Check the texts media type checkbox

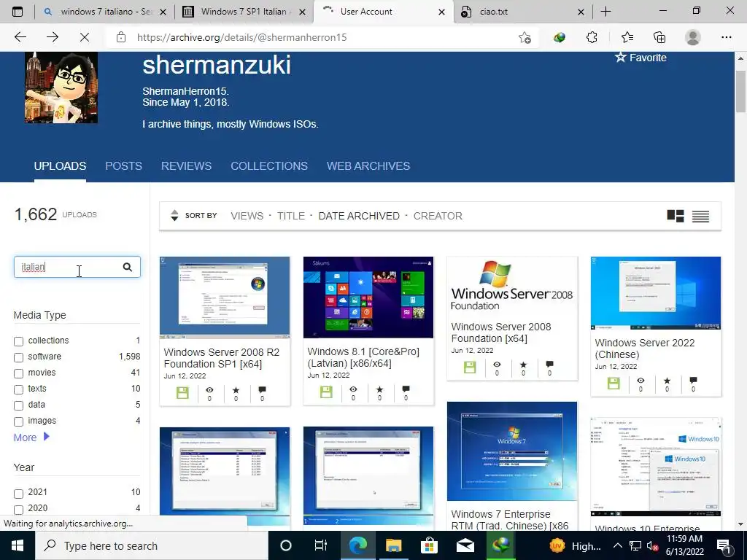tap(18, 389)
